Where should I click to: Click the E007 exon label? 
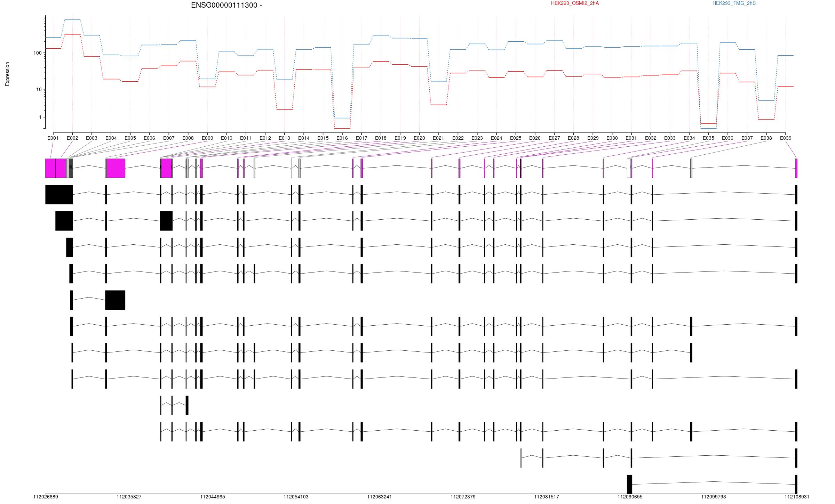(x=169, y=138)
